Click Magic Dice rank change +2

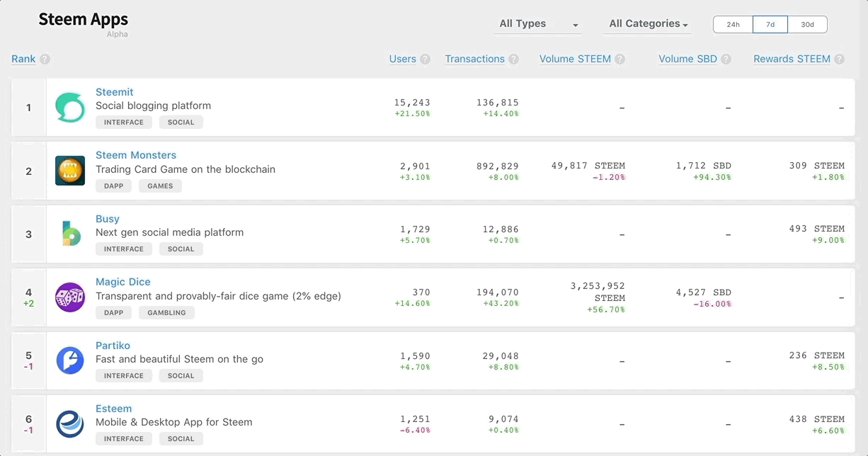click(x=29, y=304)
